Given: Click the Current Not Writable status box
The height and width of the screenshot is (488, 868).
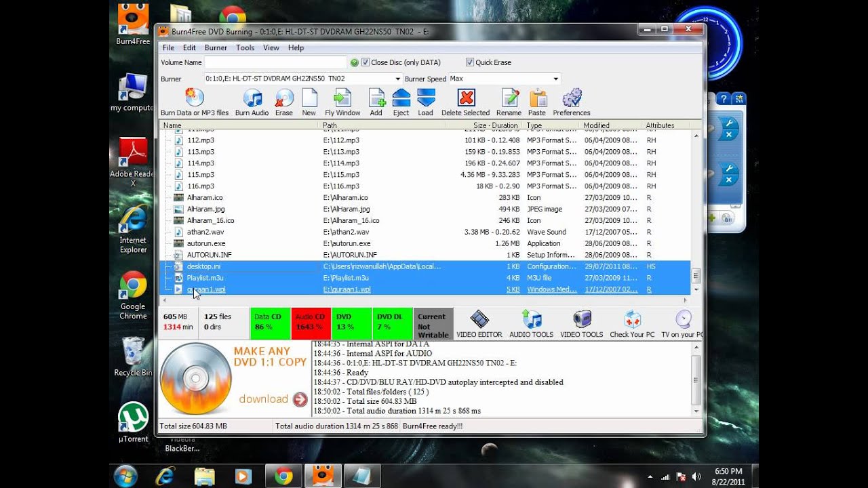Looking at the screenshot, I should click(x=433, y=323).
